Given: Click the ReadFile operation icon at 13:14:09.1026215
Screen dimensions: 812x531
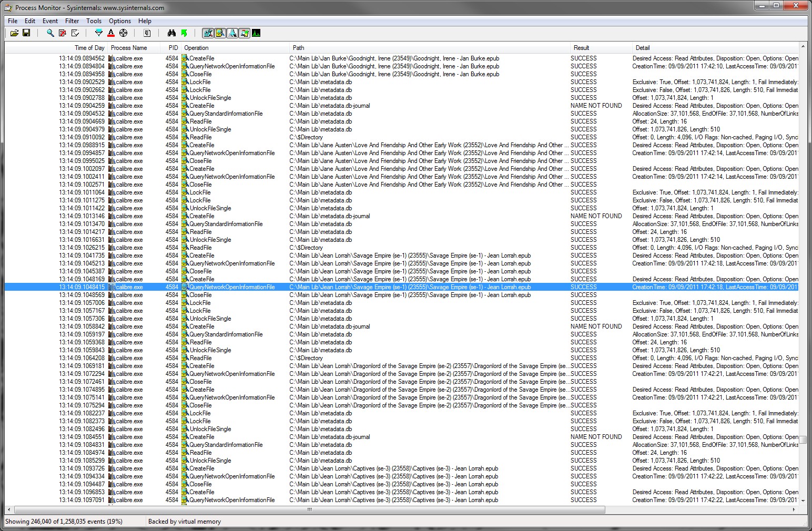Looking at the screenshot, I should pyautogui.click(x=185, y=248).
